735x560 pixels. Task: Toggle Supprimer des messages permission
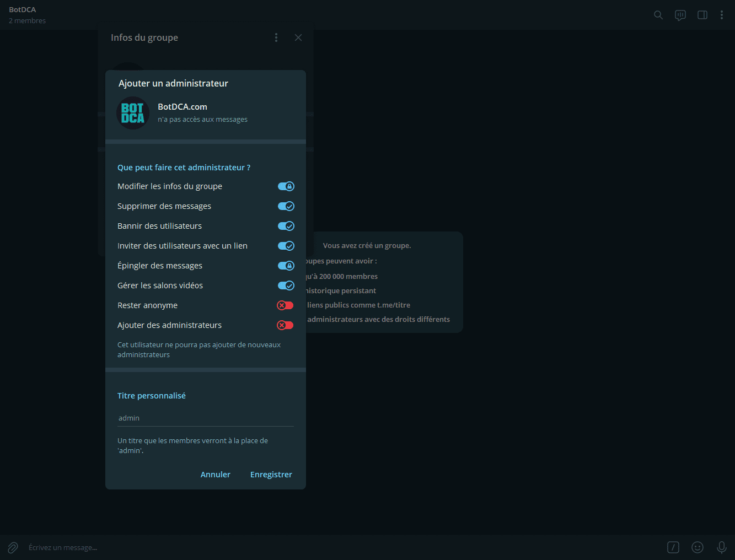tap(286, 206)
